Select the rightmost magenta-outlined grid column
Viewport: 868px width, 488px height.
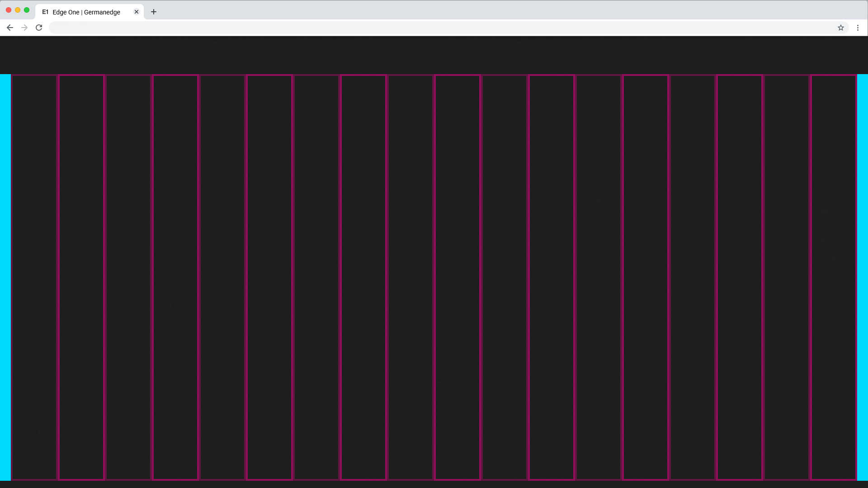click(x=833, y=277)
